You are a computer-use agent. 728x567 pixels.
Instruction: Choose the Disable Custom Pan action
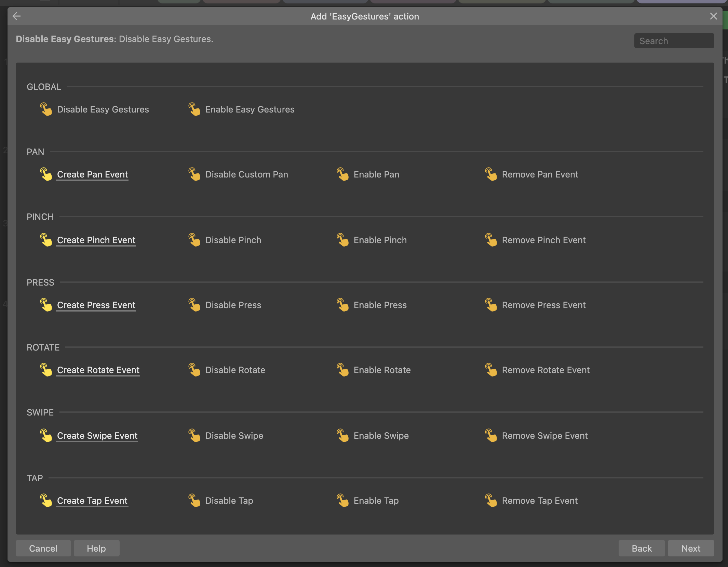246,174
